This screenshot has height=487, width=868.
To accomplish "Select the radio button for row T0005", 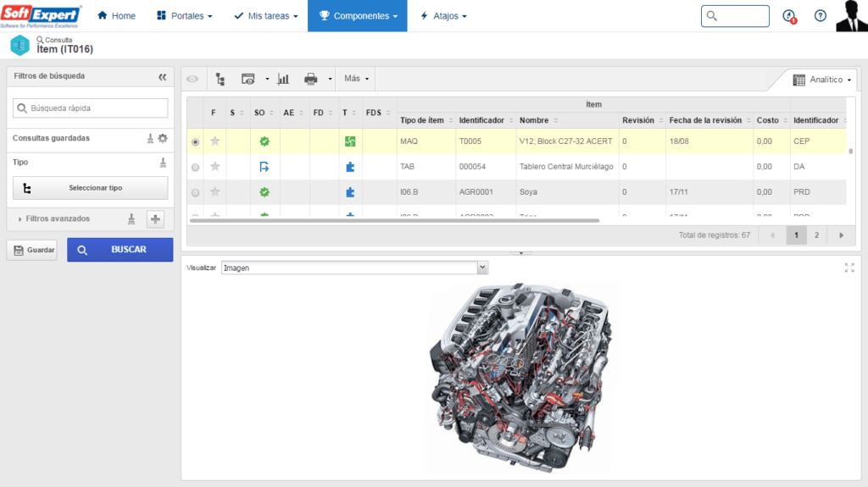I will tap(196, 142).
